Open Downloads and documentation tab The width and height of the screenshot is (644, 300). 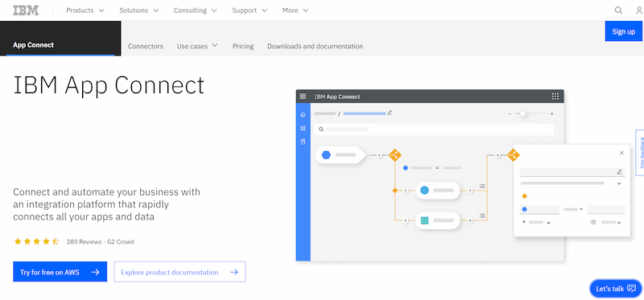click(315, 46)
